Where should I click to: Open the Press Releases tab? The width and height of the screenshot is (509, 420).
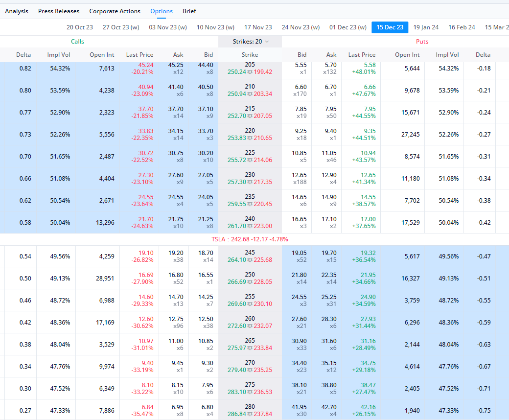[59, 11]
